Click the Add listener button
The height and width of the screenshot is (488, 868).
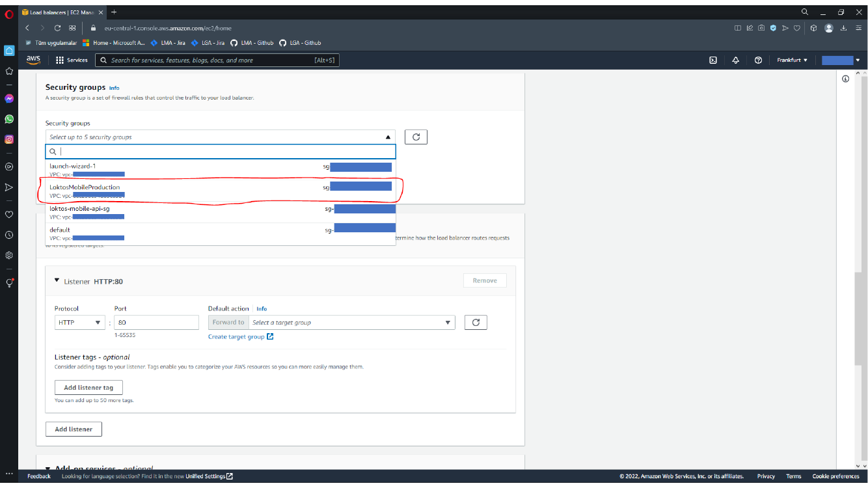pos(74,429)
